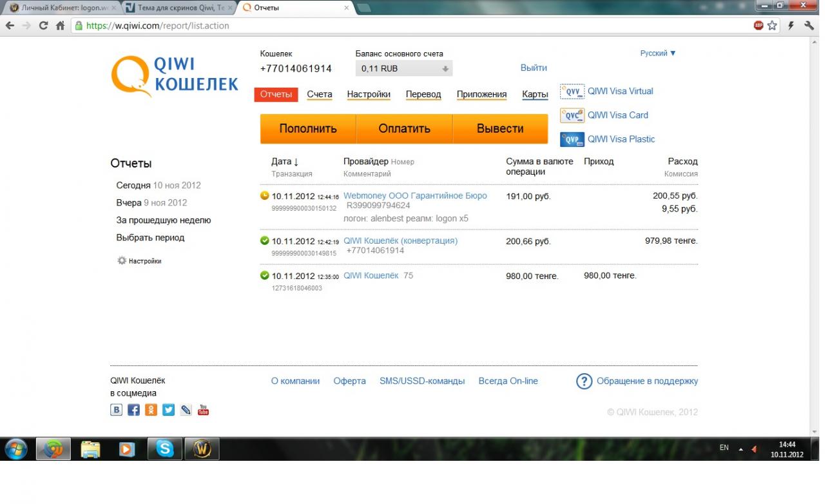830x504 pixels.
Task: Select the За прошедшую неделю report filter
Action: (163, 220)
